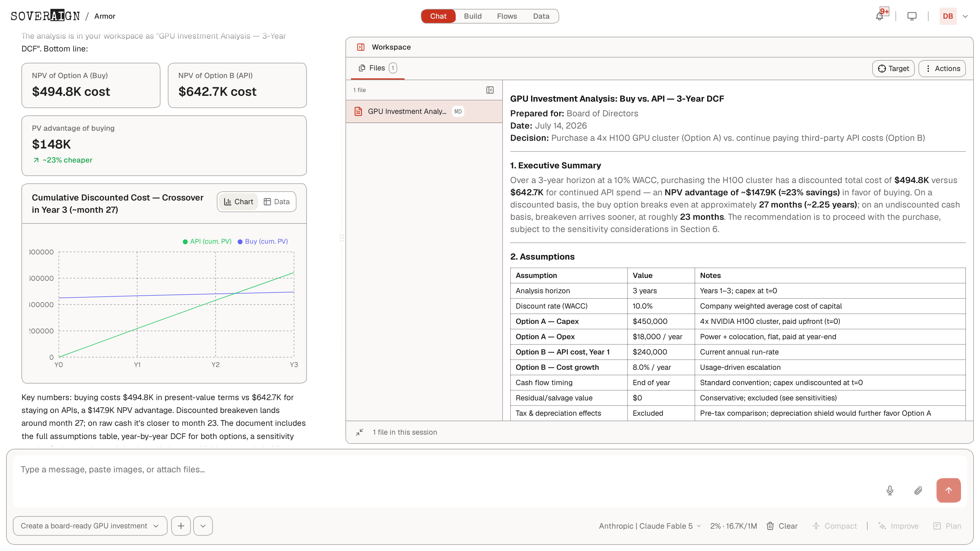The image size is (980, 551).
Task: Click the 'Discount rate (WACC)' table cell
Action: (x=568, y=306)
